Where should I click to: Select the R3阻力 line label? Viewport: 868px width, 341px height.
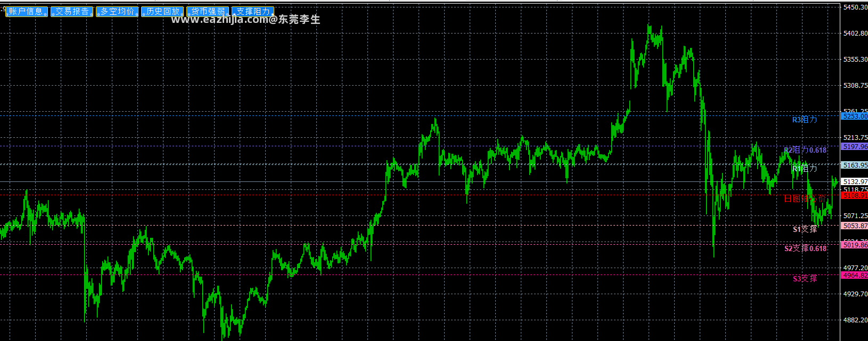(804, 120)
